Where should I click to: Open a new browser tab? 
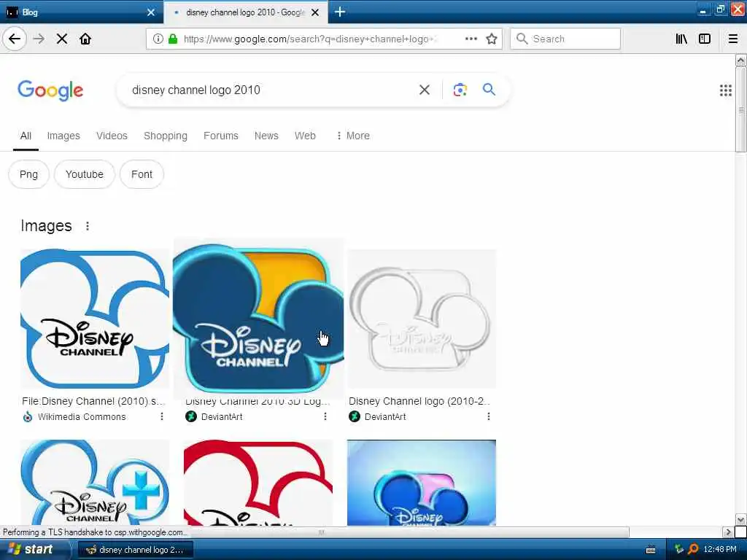(340, 12)
